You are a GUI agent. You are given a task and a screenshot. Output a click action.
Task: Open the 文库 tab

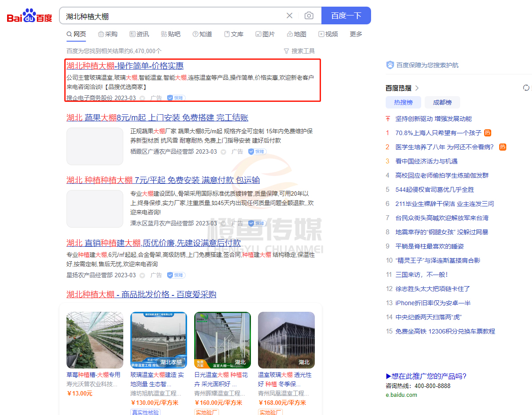[234, 34]
